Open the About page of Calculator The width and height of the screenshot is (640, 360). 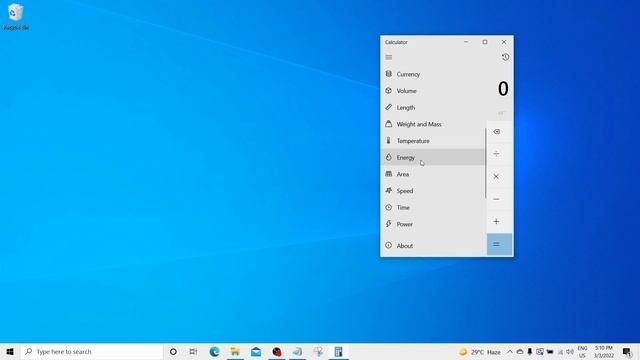pyautogui.click(x=433, y=246)
